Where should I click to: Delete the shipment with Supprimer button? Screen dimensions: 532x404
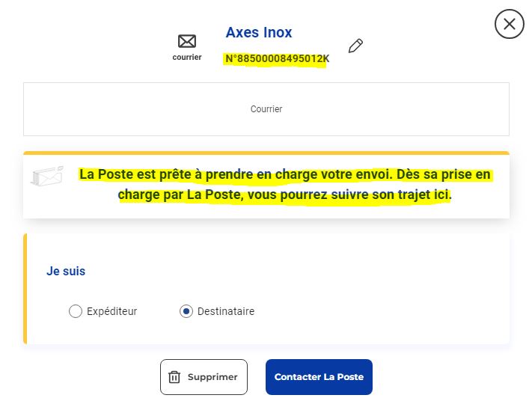point(204,377)
